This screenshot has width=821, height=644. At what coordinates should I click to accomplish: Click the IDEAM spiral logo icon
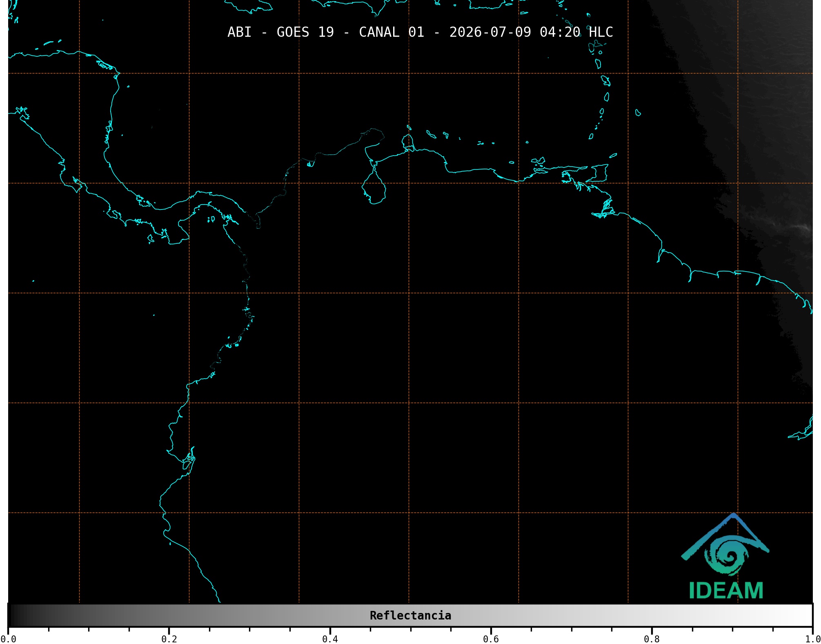pyautogui.click(x=725, y=544)
